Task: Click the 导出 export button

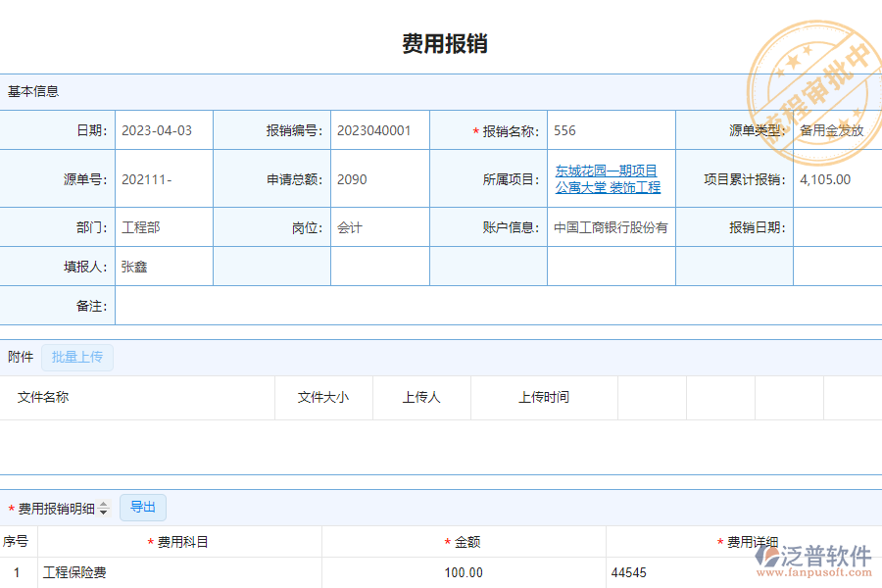Action: [142, 507]
